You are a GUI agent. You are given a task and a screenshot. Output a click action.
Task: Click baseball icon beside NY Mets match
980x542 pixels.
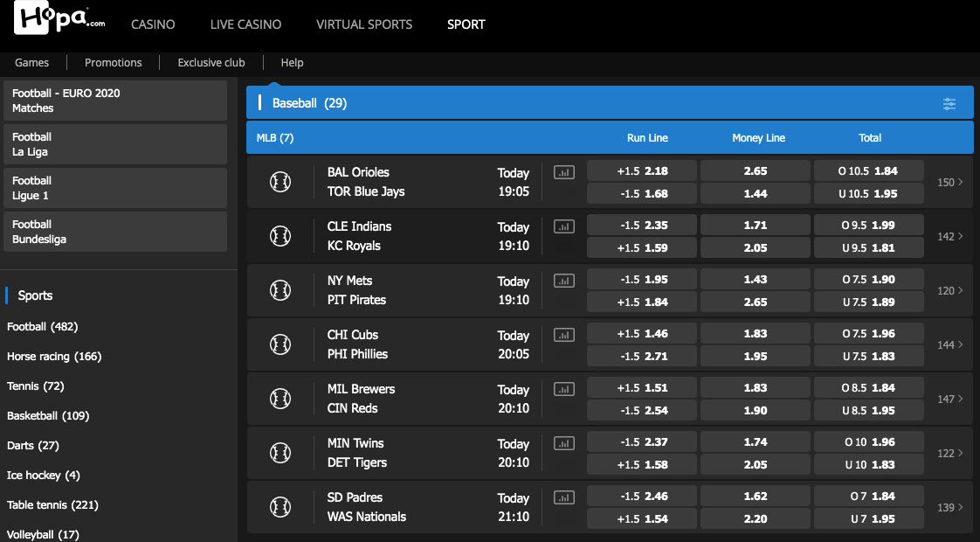pos(280,290)
